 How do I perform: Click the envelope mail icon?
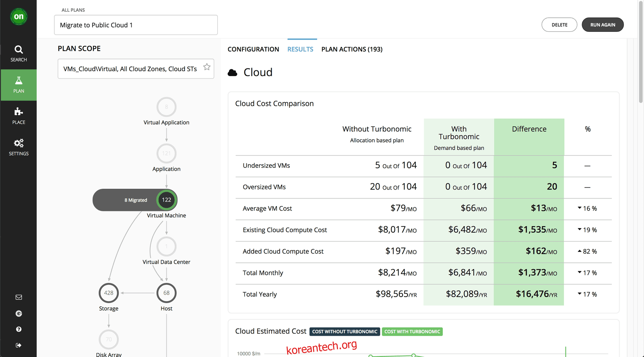coord(19,297)
